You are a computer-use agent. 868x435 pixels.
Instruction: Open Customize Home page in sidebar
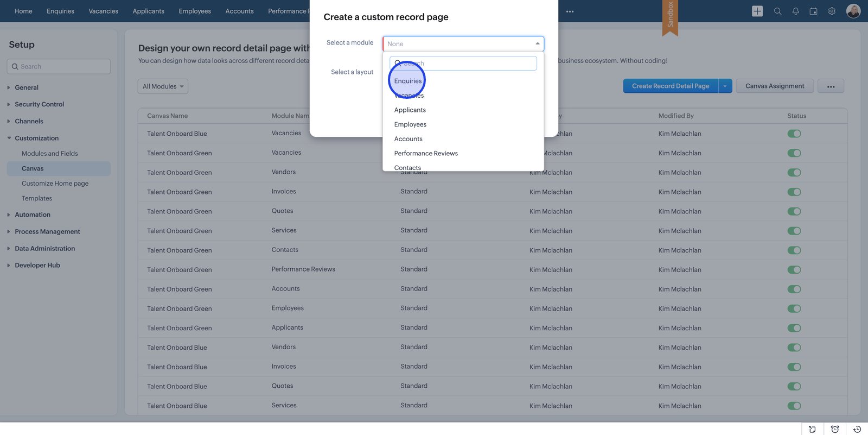pyautogui.click(x=55, y=184)
